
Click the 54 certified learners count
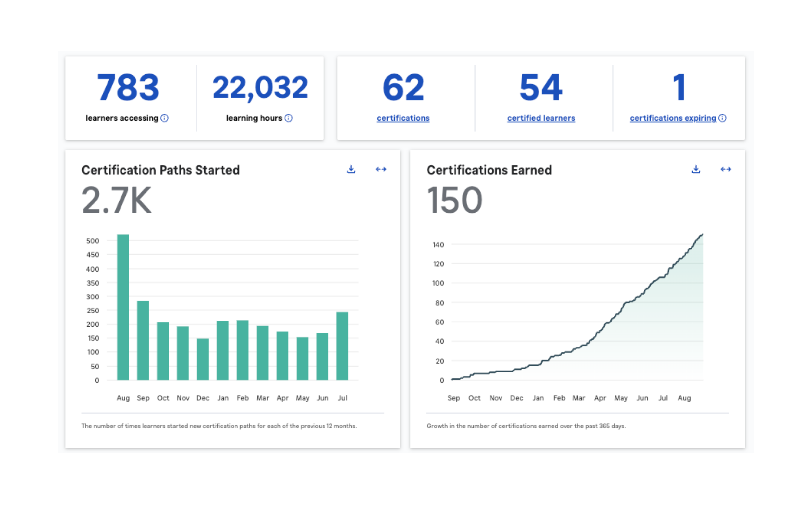point(541,87)
